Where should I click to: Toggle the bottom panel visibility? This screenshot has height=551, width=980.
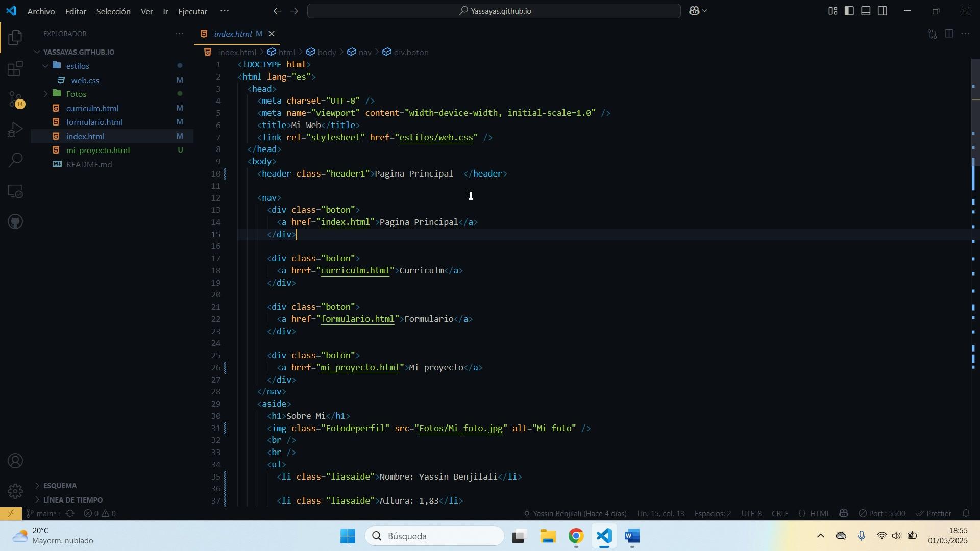(866, 11)
